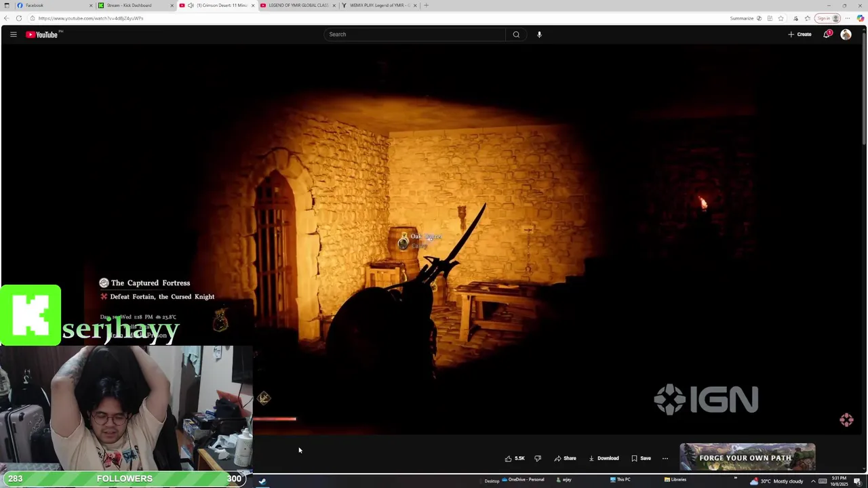Click the 30°C Mostly cloudy weather text
The width and height of the screenshot is (868, 488).
tap(782, 481)
